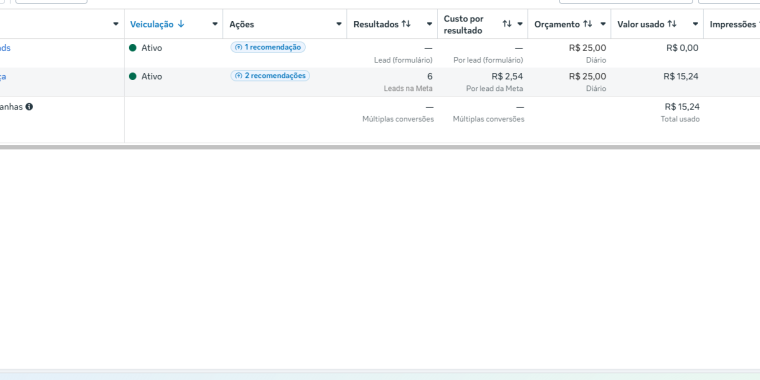Click the R$ 15,24 value in second row

[x=681, y=76]
